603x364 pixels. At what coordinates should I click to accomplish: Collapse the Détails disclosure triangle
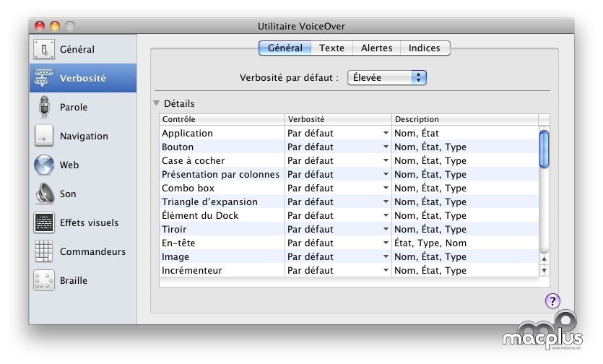(x=156, y=103)
